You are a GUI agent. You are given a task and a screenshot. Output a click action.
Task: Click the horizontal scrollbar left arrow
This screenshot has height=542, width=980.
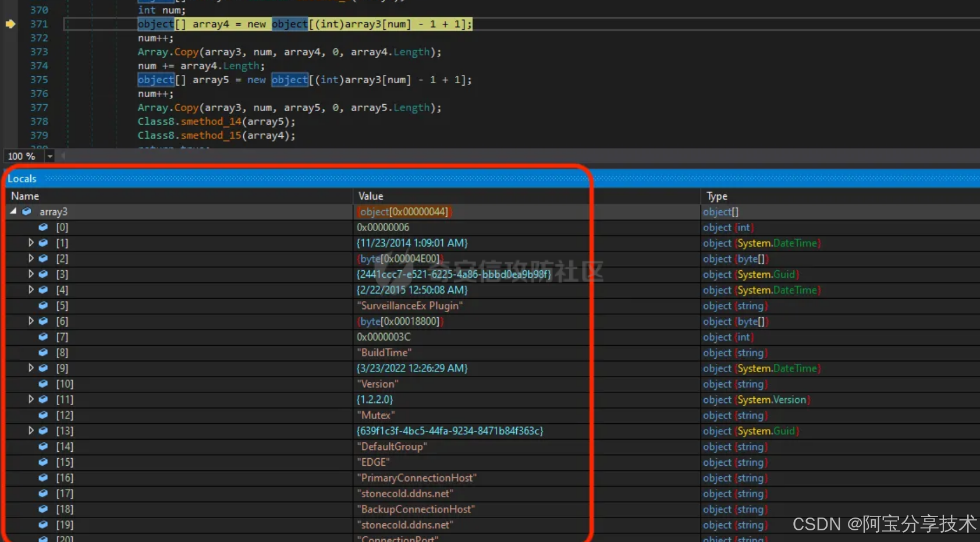coord(63,156)
